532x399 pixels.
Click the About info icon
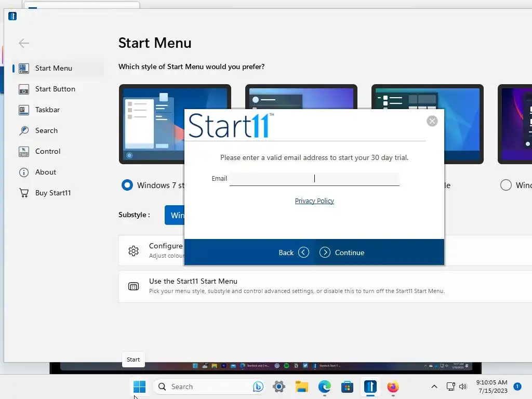click(24, 172)
